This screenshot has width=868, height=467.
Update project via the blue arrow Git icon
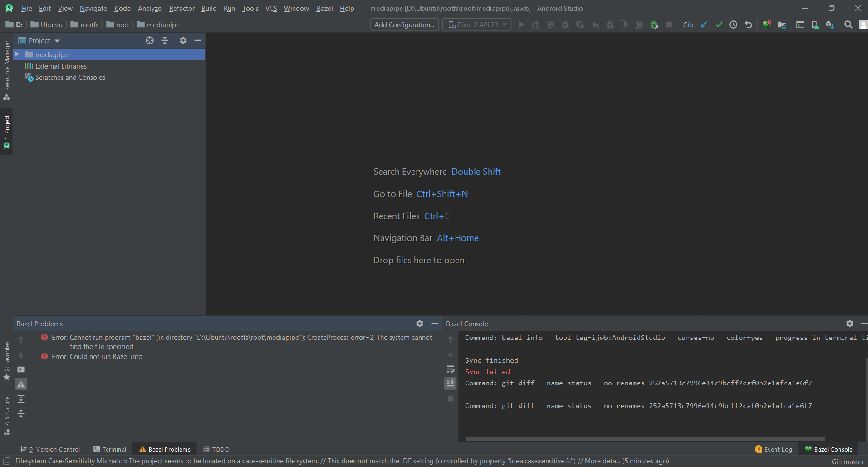pyautogui.click(x=703, y=24)
